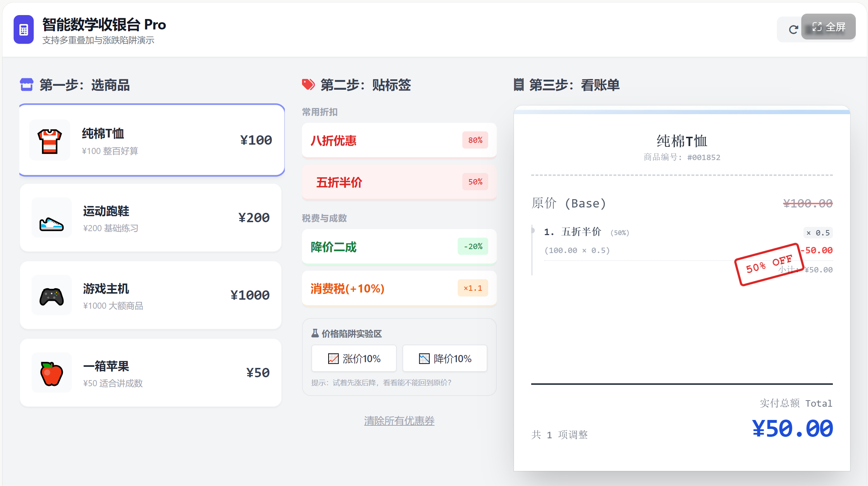The height and width of the screenshot is (486, 868).
Task: Click the flask icon in 价格陷阱实验区
Action: click(315, 333)
